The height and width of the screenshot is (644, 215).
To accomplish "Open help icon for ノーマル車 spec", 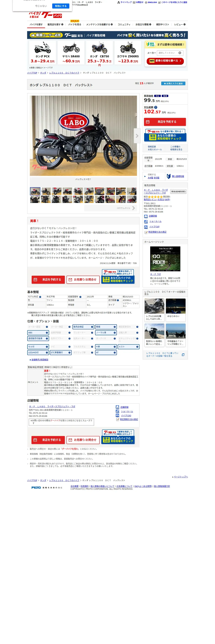I will pyautogui.click(x=115, y=333).
